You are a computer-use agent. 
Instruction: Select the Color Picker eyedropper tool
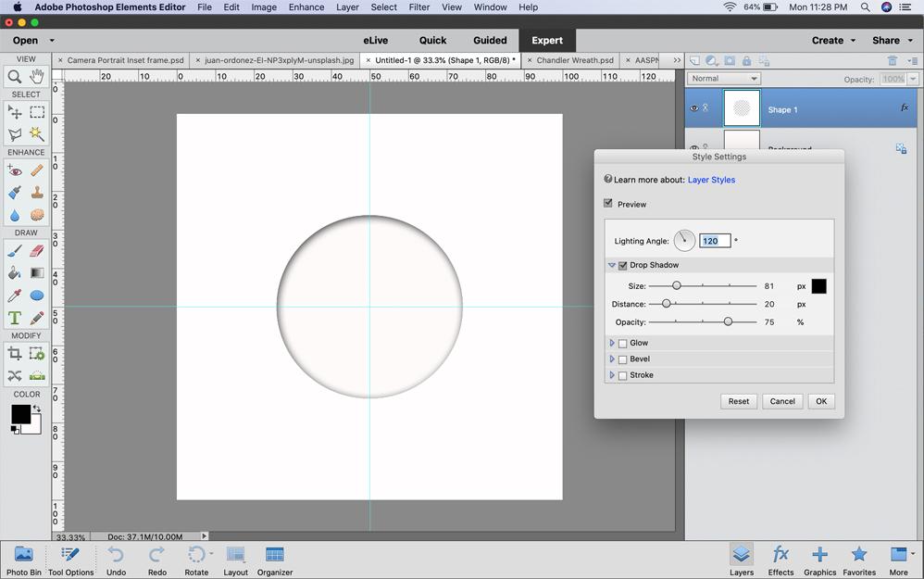coord(15,296)
